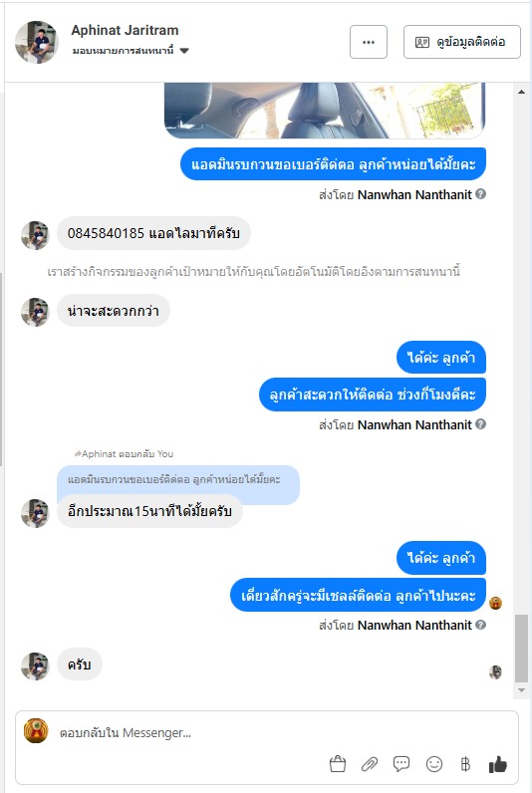Open saved replies speech bubble icon
This screenshot has width=532, height=793.
point(401,764)
